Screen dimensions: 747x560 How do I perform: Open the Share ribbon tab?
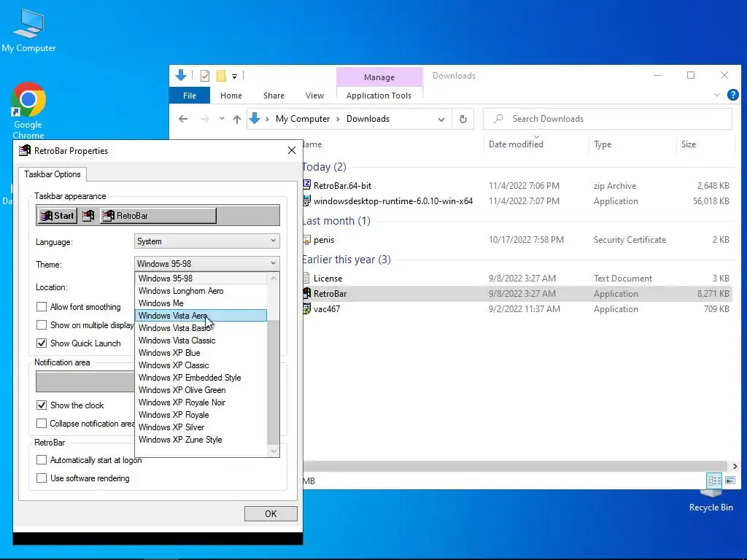[274, 96]
